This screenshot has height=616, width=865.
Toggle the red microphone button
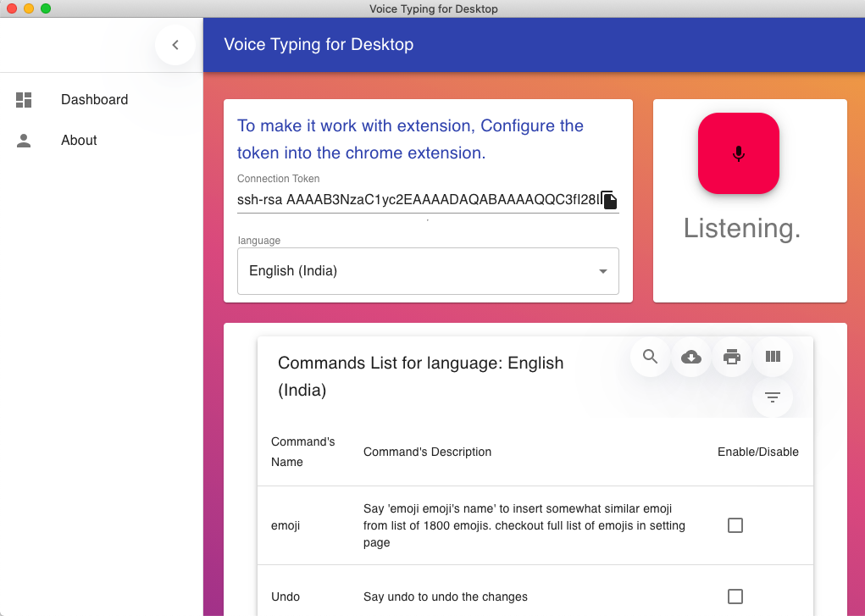tap(739, 153)
